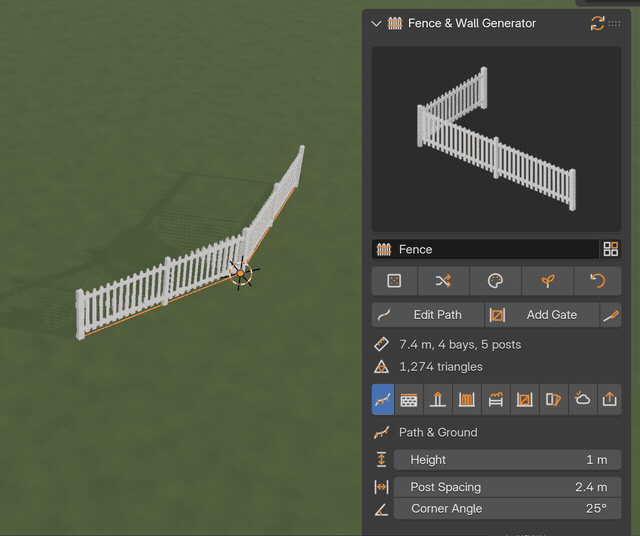Viewport: 640px width, 536px height.
Task: Select the picket fence tab icon
Action: click(x=467, y=399)
